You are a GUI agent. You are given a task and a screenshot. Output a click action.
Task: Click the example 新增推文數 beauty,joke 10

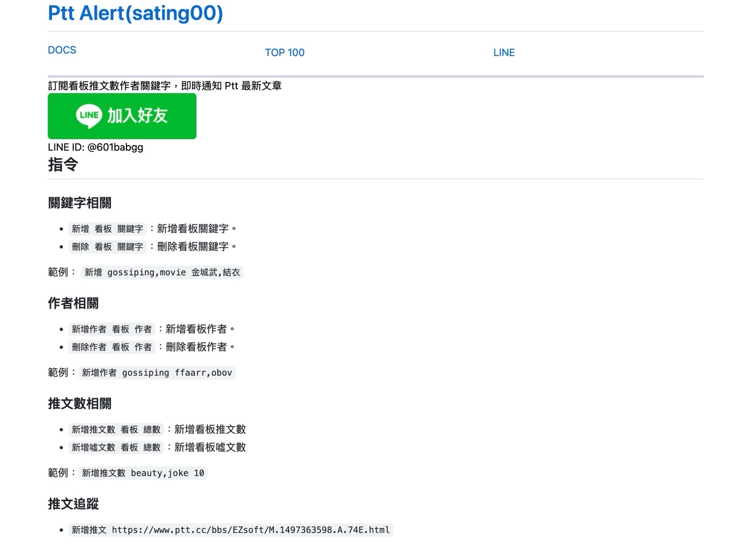(x=143, y=473)
